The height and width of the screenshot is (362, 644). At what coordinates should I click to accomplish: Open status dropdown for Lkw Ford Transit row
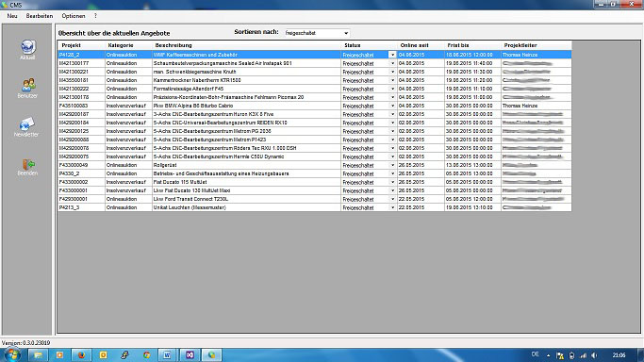click(392, 199)
